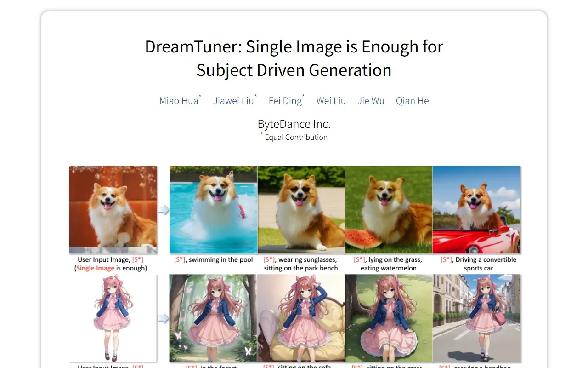588x368 pixels.
Task: View the anime girl on the grass image
Action: [389, 317]
